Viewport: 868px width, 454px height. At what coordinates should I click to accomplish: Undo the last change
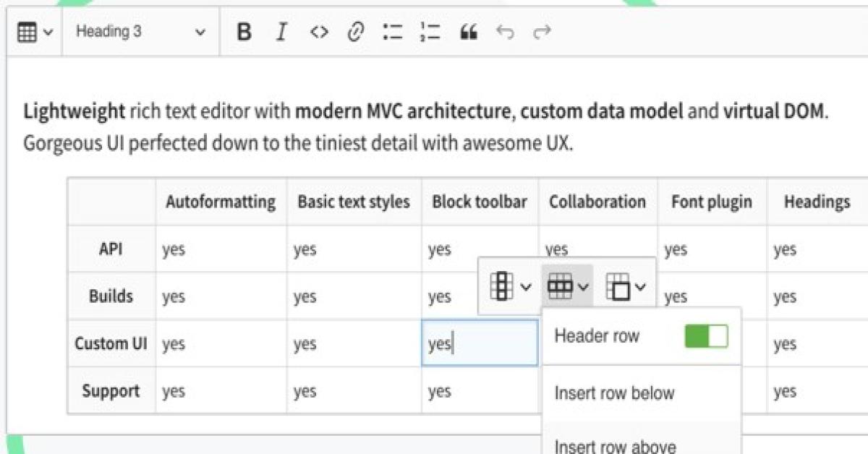click(505, 32)
